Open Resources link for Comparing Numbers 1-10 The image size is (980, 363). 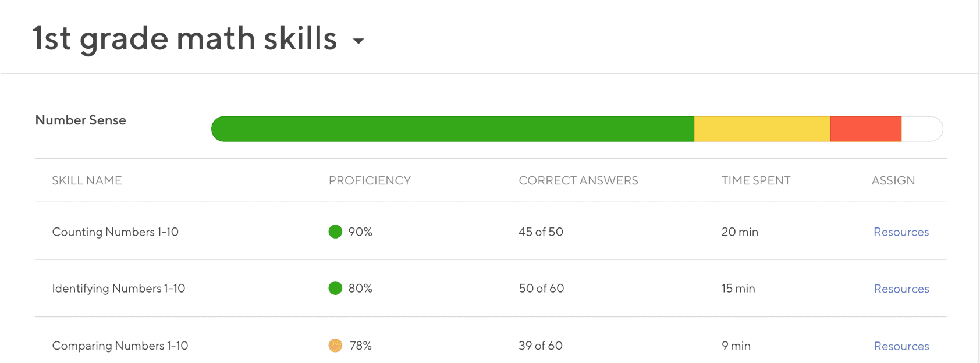tap(901, 346)
